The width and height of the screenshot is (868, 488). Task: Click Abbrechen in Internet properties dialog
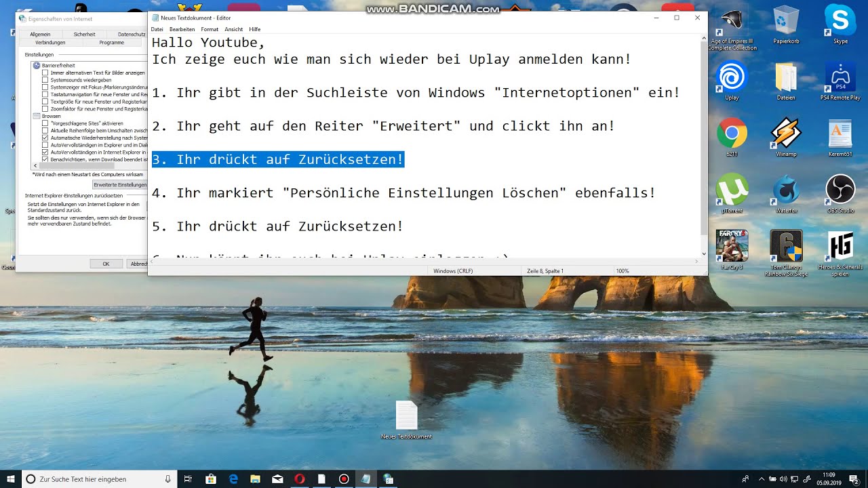click(x=138, y=264)
